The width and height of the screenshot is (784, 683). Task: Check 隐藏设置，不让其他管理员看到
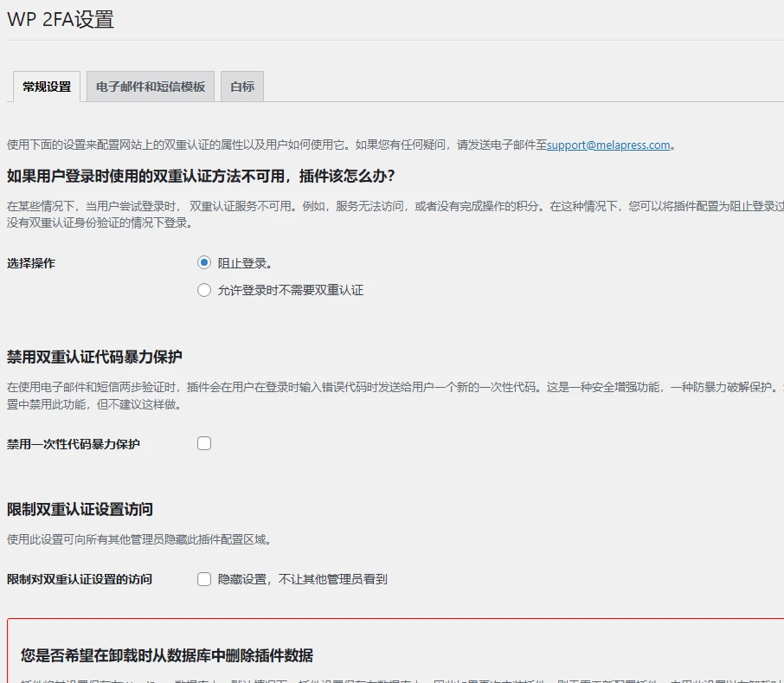pyautogui.click(x=204, y=578)
